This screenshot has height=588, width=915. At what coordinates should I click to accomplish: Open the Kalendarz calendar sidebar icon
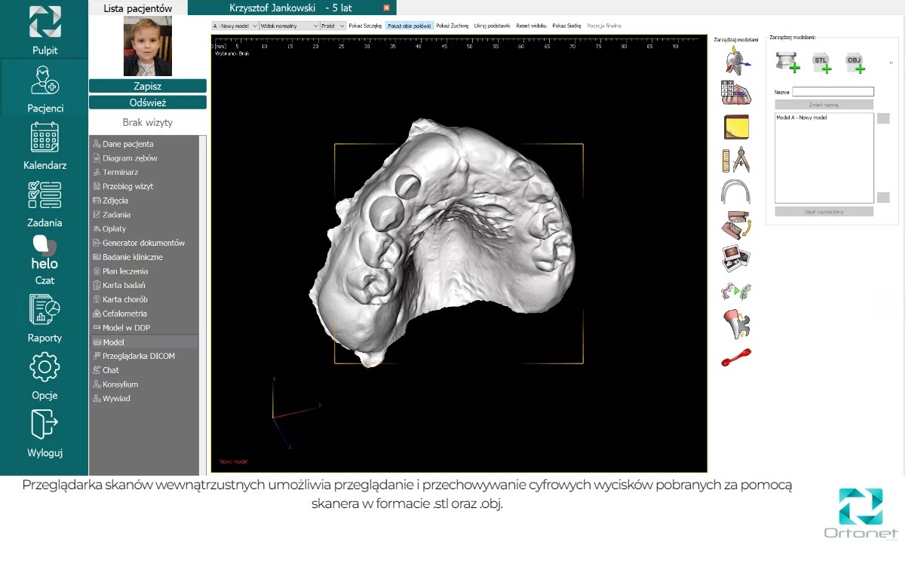[x=45, y=146]
